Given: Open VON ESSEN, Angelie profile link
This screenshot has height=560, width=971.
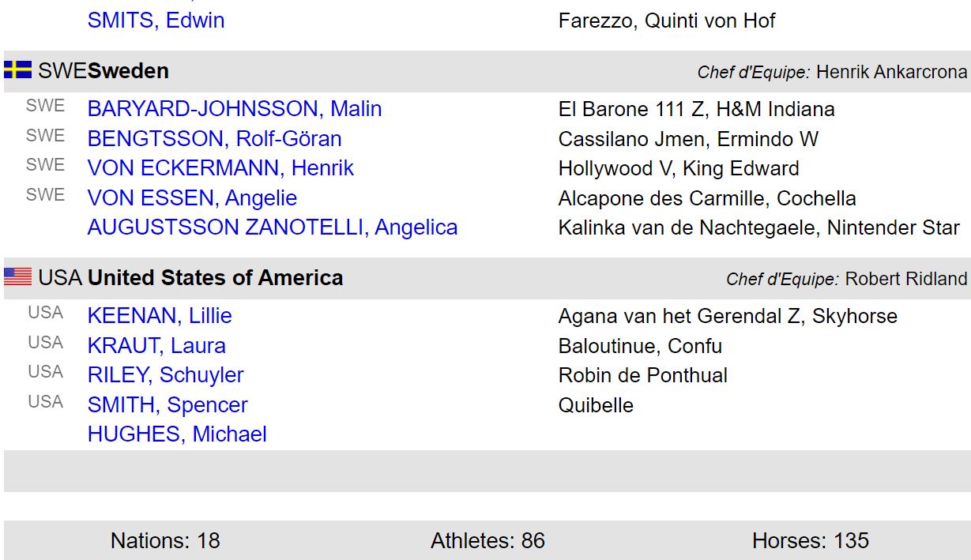Looking at the screenshot, I should coord(192,198).
